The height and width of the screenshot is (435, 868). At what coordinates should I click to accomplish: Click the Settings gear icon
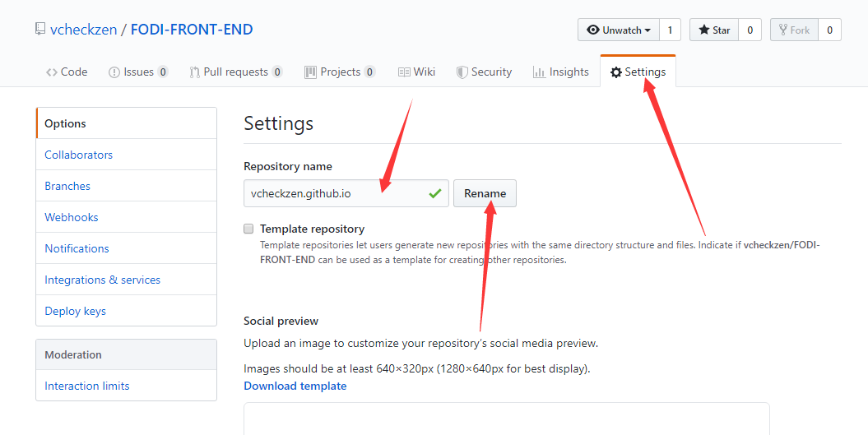pyautogui.click(x=616, y=72)
